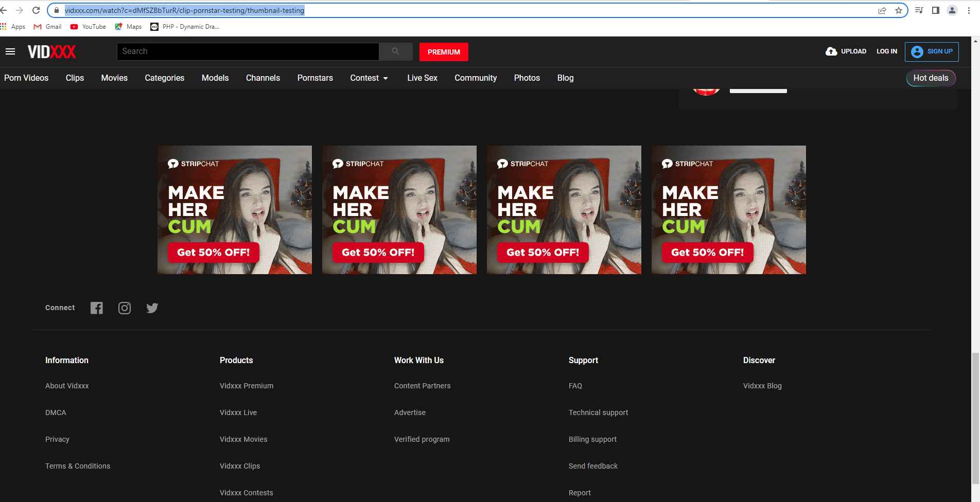Open FAQ support link

(x=575, y=386)
